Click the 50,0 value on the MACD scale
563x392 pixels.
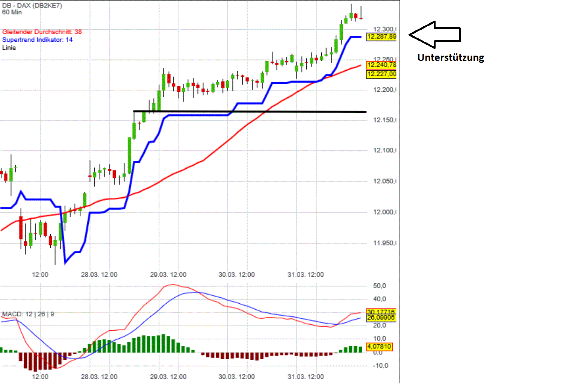click(379, 286)
